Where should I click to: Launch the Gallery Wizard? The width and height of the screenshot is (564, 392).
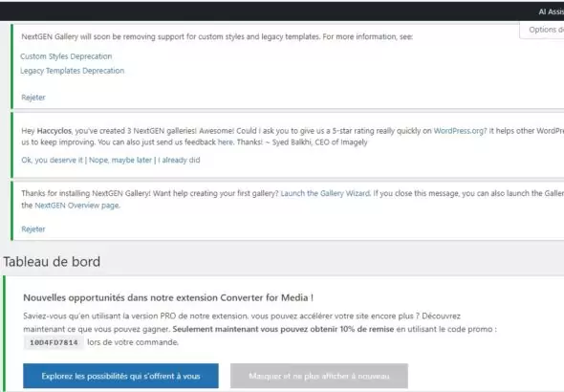coord(325,193)
